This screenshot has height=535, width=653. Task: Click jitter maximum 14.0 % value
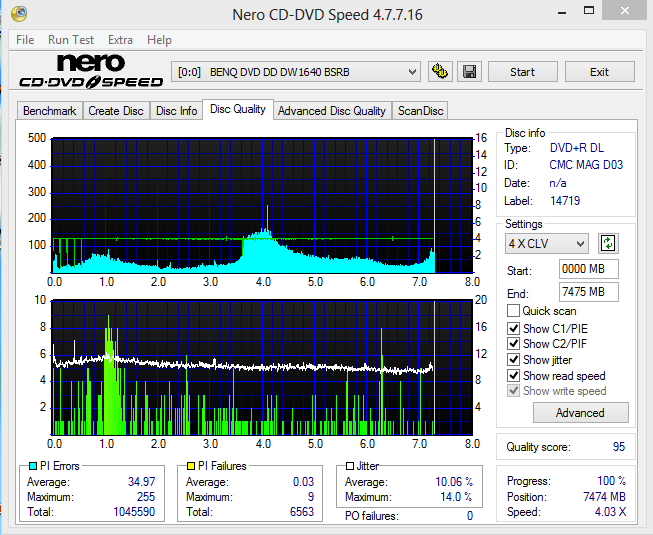point(456,497)
